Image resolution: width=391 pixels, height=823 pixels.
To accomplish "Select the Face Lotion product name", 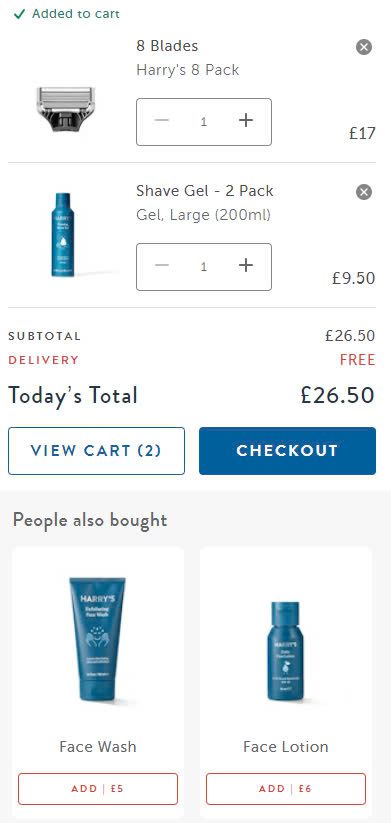I will tap(286, 746).
